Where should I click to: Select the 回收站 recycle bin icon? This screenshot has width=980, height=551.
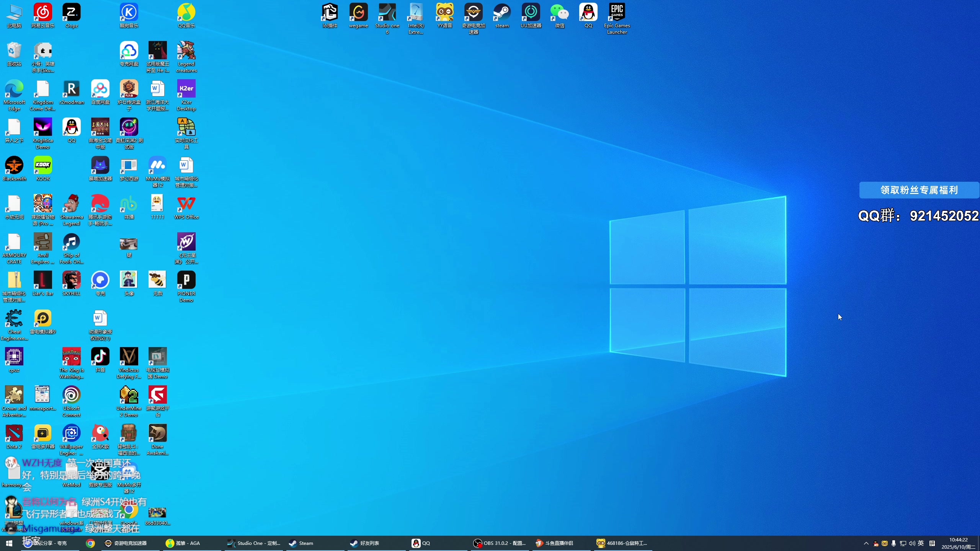tap(14, 54)
